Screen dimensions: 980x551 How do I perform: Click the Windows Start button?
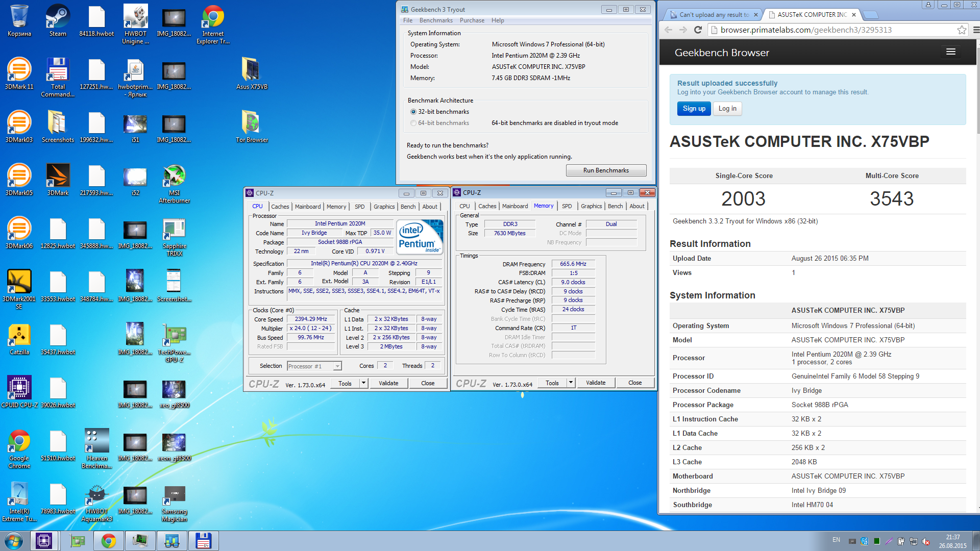[14, 541]
